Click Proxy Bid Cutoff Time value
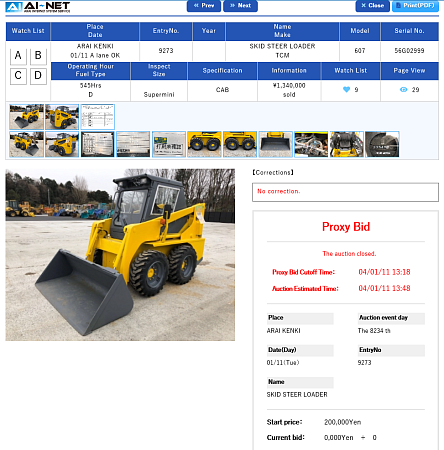Screen dimensions: 444x450 (384, 272)
